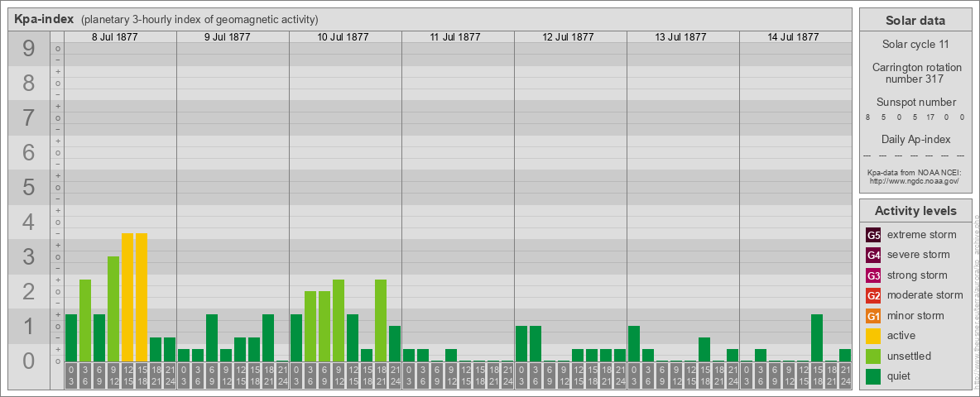Viewport: 980px width, 397px height.
Task: Click the '10 Jul 1877' date header
Action: tap(343, 37)
